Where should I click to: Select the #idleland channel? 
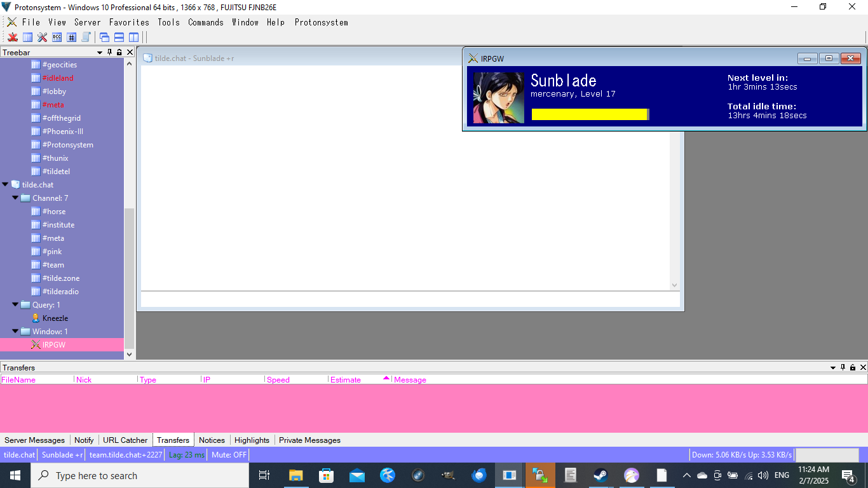58,78
